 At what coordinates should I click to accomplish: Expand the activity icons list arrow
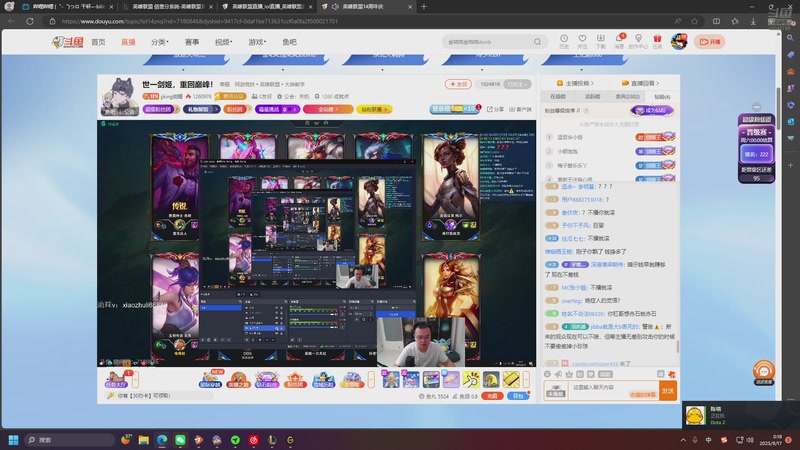pyautogui.click(x=371, y=380)
